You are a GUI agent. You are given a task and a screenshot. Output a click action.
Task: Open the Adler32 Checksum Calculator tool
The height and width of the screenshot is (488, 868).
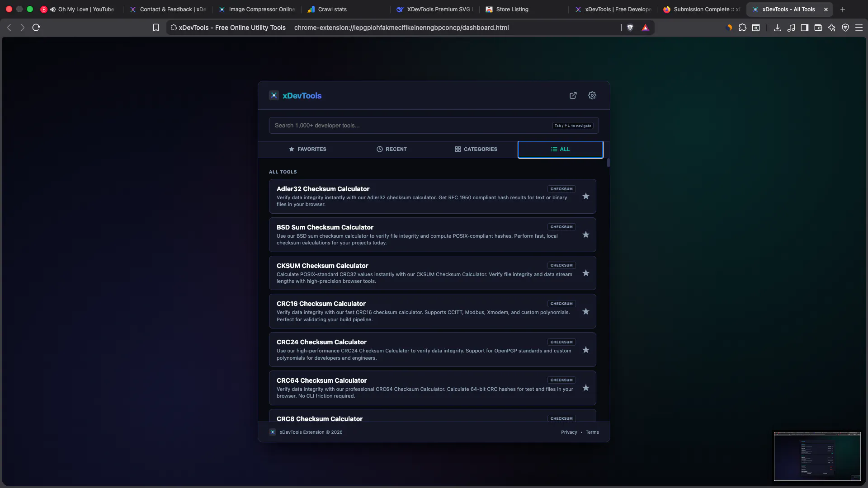click(x=432, y=196)
